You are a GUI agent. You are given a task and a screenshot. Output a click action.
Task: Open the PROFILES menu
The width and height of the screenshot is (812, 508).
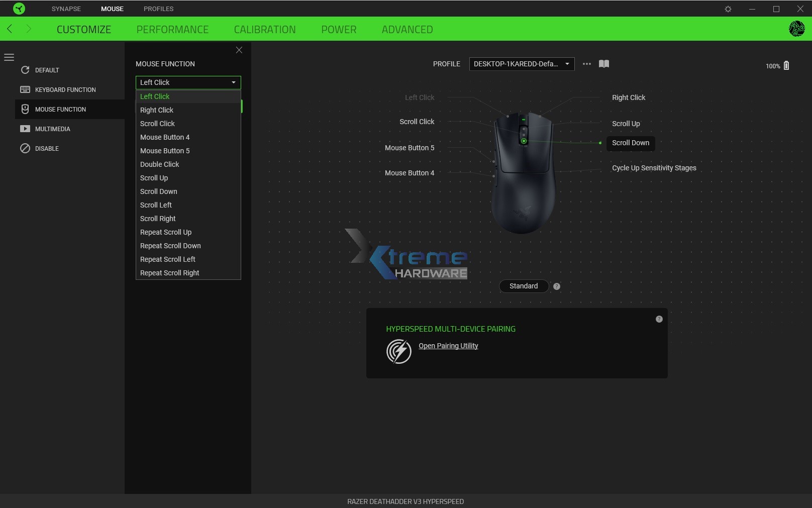pos(158,9)
